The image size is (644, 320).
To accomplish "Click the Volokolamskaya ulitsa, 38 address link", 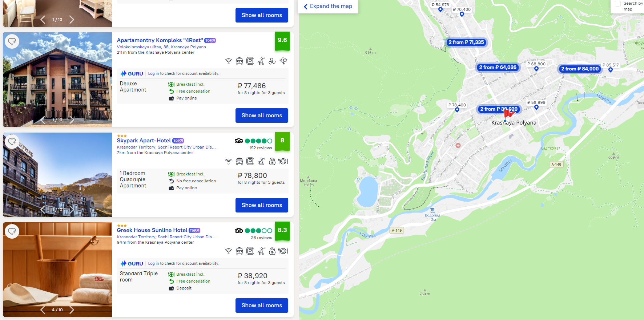I will pos(161,47).
